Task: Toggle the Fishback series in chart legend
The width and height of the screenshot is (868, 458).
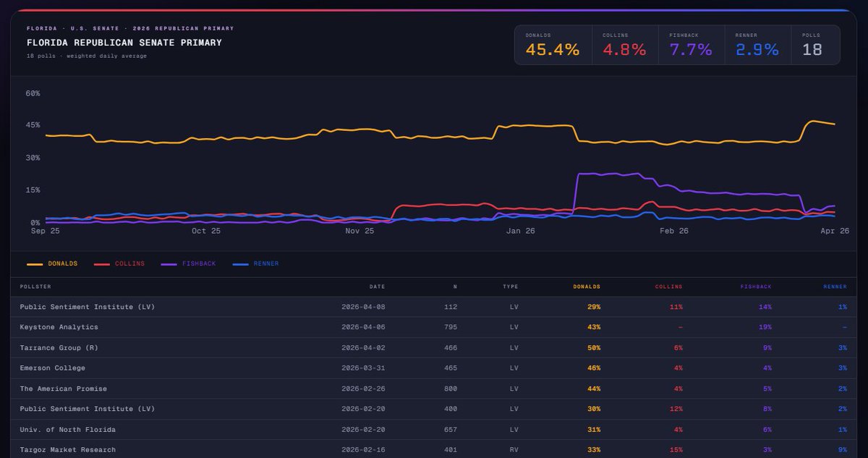Action: click(188, 264)
